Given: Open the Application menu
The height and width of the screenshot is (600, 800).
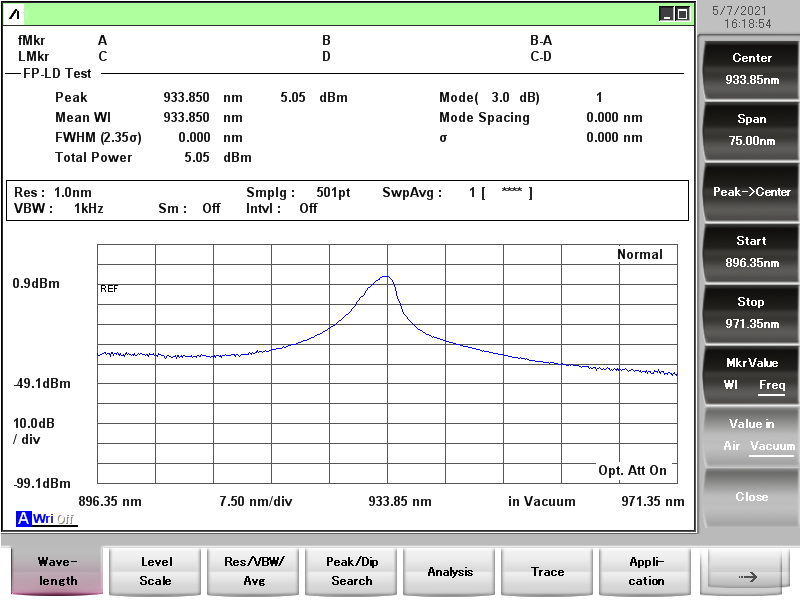Looking at the screenshot, I should pyautogui.click(x=646, y=572).
